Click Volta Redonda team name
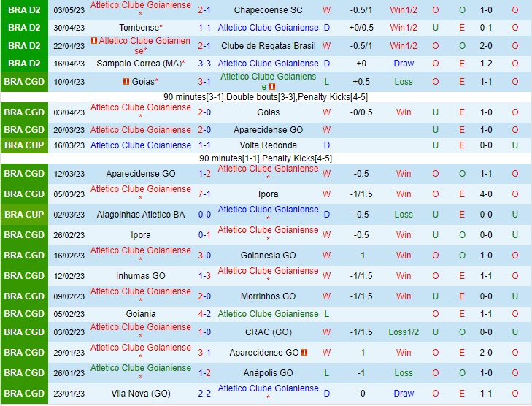The height and width of the screenshot is (406, 532). coord(268,145)
